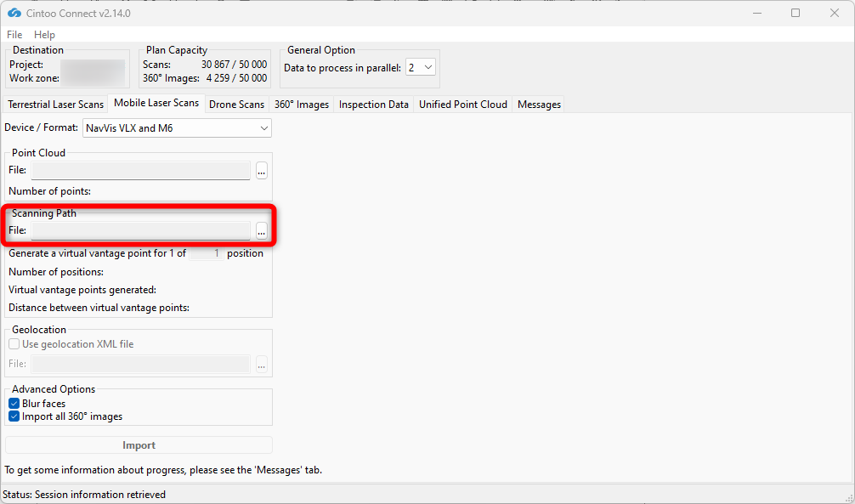Viewport: 855px width, 504px height.
Task: Maximize the Cintoo Connect window
Action: coord(796,13)
